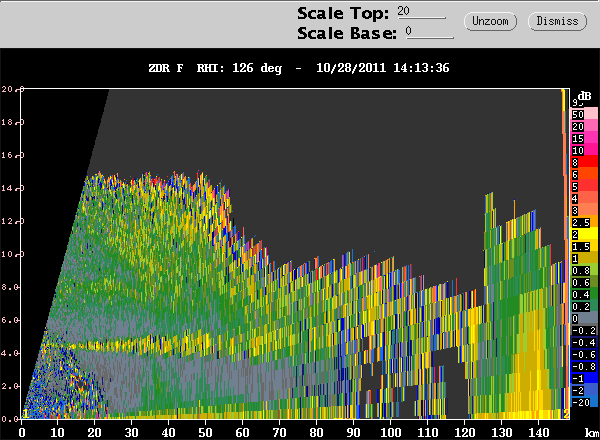This screenshot has width=600, height=440.
Task: Click the Scale Base label
Action: 347,33
